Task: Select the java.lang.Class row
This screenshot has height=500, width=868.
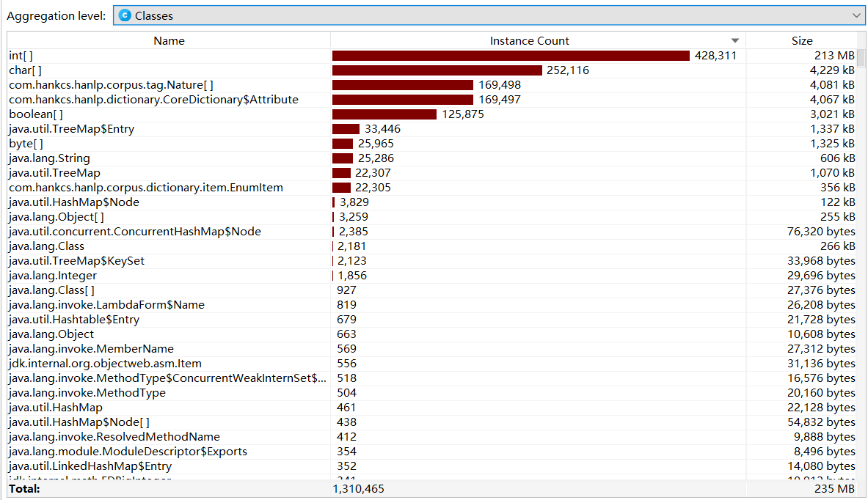Action: pos(432,246)
